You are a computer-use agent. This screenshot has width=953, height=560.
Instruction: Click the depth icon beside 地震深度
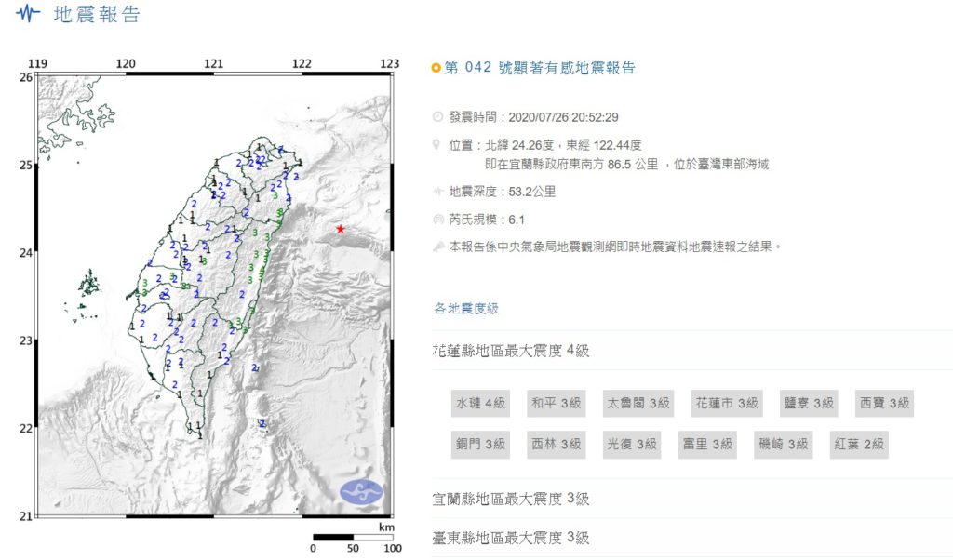(438, 192)
